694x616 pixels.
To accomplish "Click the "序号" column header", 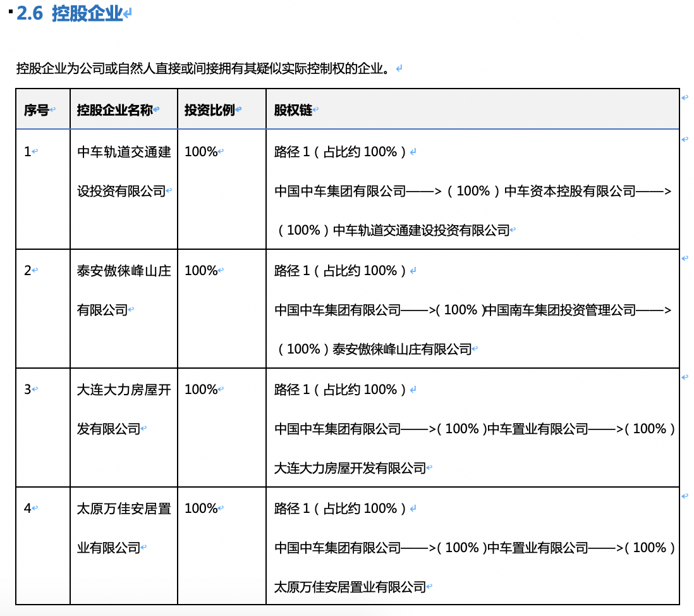I will [x=36, y=110].
